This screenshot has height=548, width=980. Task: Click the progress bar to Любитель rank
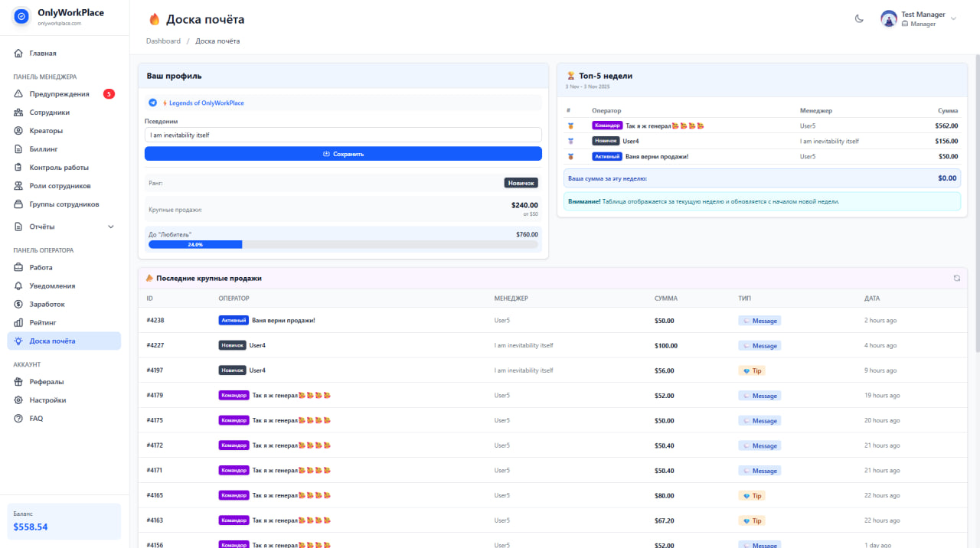point(343,245)
